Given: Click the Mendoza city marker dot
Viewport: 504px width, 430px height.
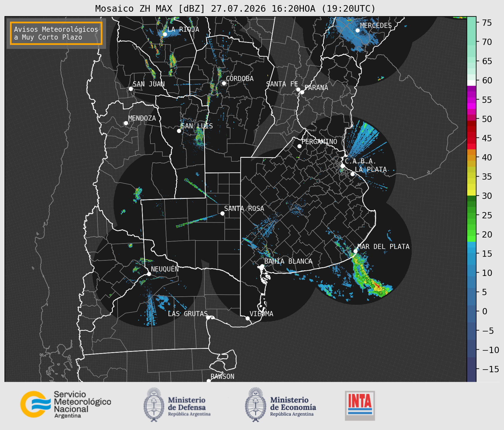Looking at the screenshot, I should click(x=126, y=123).
